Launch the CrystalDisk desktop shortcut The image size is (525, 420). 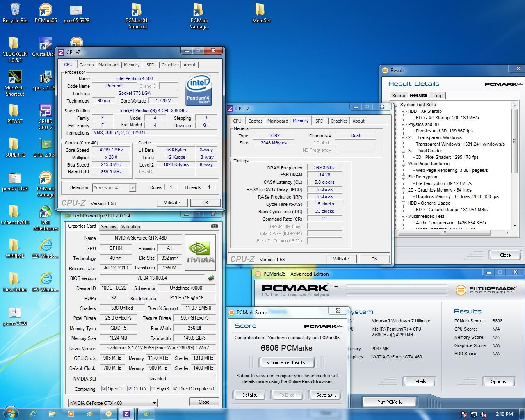(x=44, y=46)
